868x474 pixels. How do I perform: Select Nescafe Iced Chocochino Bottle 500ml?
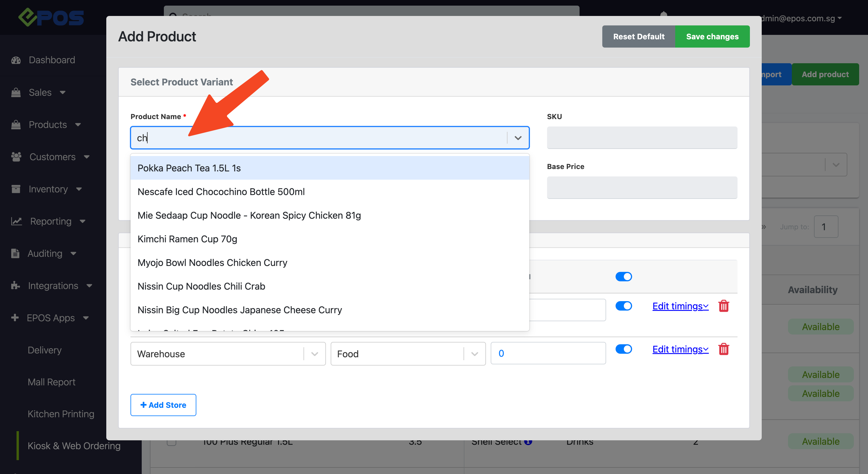pos(329,191)
